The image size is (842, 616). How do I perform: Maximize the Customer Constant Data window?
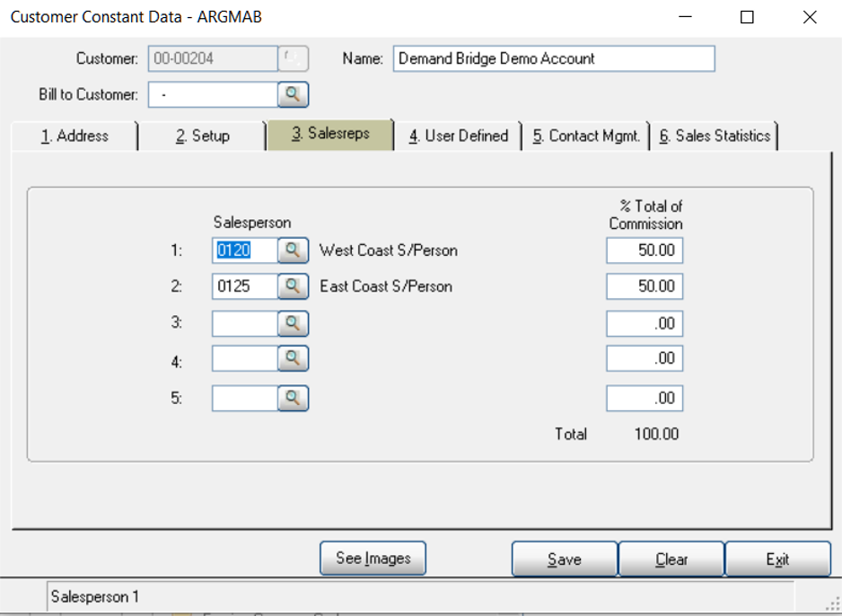747,17
